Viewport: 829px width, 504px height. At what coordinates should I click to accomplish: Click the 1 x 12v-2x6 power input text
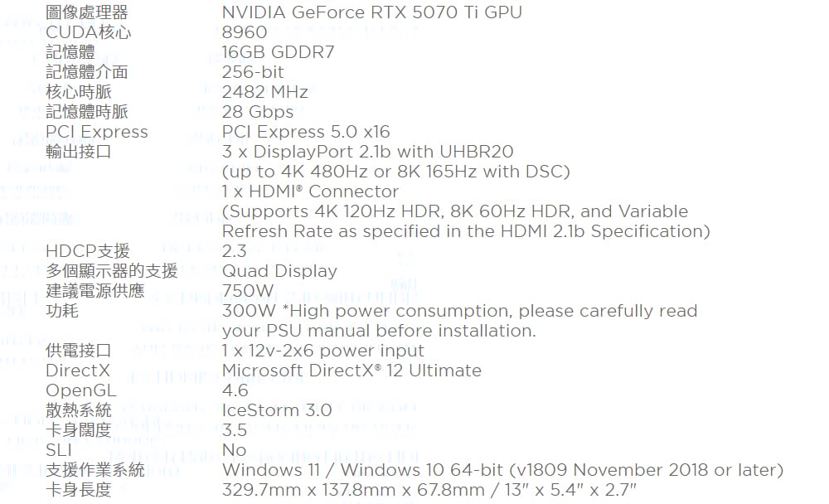tap(323, 351)
